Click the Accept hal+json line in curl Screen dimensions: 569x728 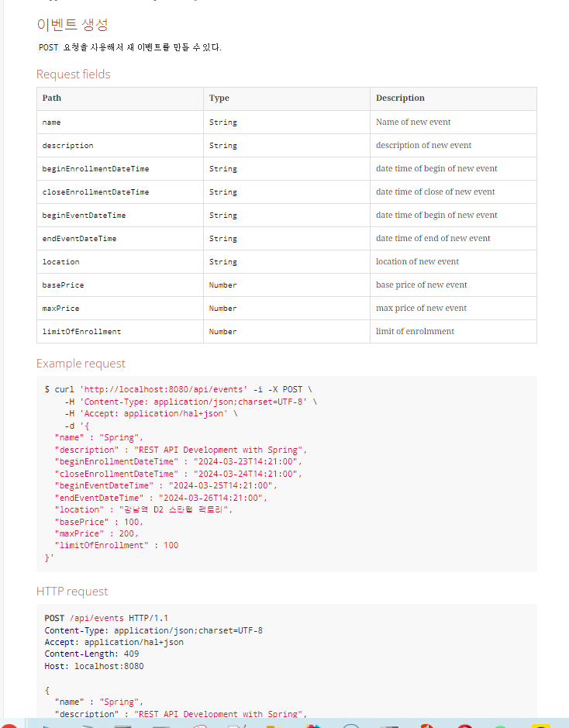tap(151, 413)
